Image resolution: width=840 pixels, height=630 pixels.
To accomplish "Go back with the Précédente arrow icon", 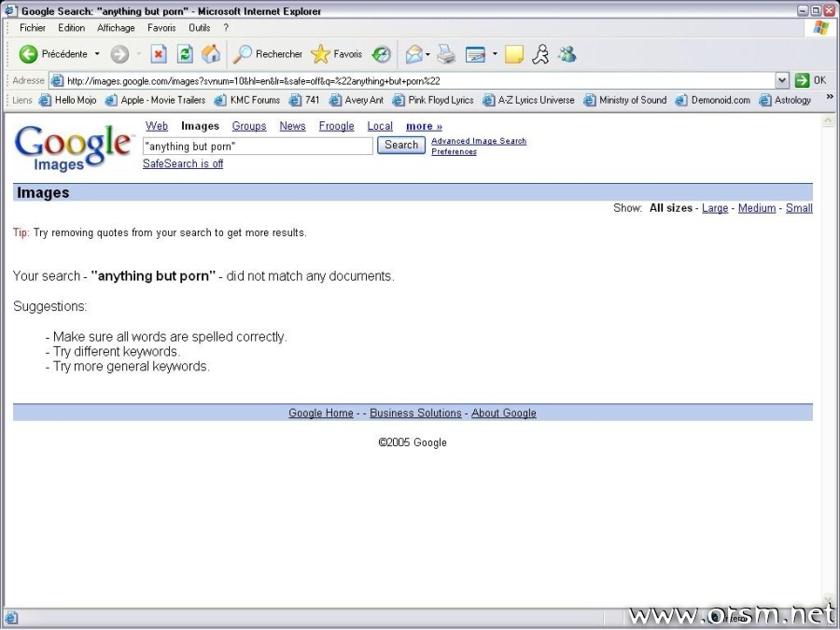I will point(28,54).
